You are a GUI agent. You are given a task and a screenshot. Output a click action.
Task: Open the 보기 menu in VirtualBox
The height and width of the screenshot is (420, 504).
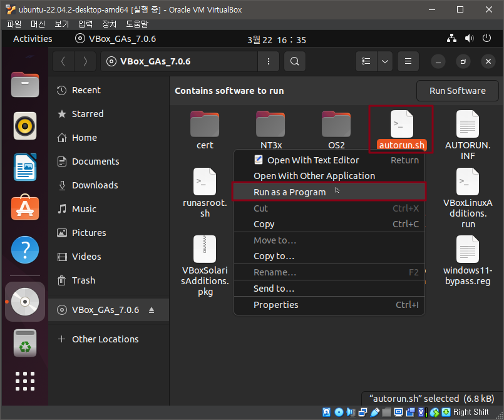click(x=62, y=24)
